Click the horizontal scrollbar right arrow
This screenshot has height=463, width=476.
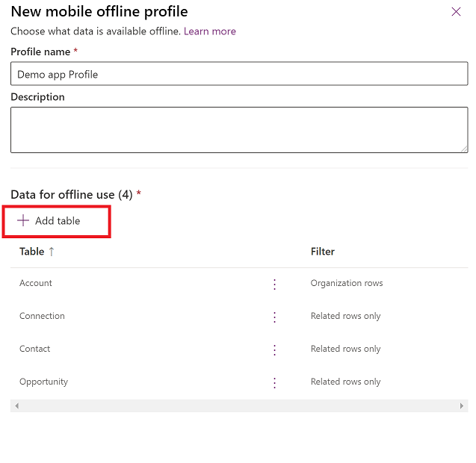click(463, 405)
